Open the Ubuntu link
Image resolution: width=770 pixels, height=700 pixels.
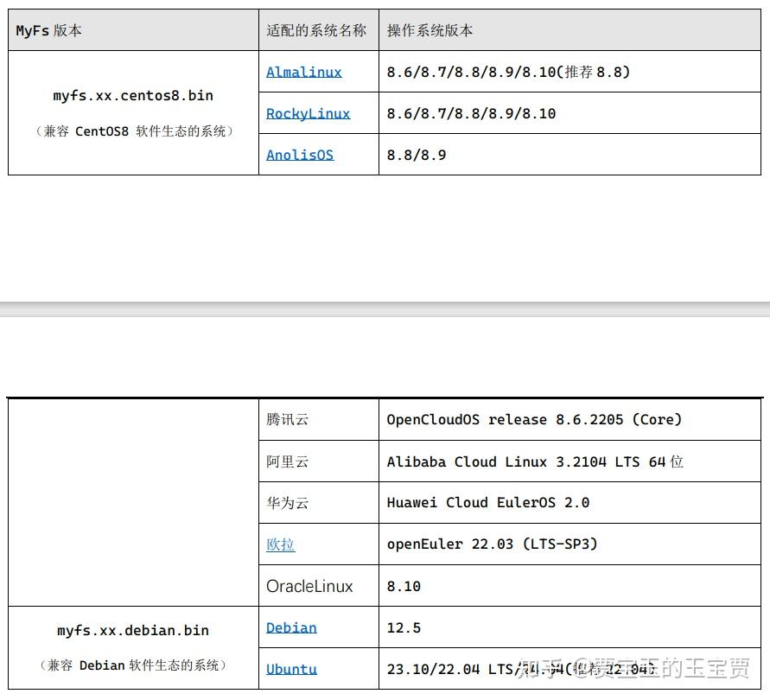click(290, 669)
